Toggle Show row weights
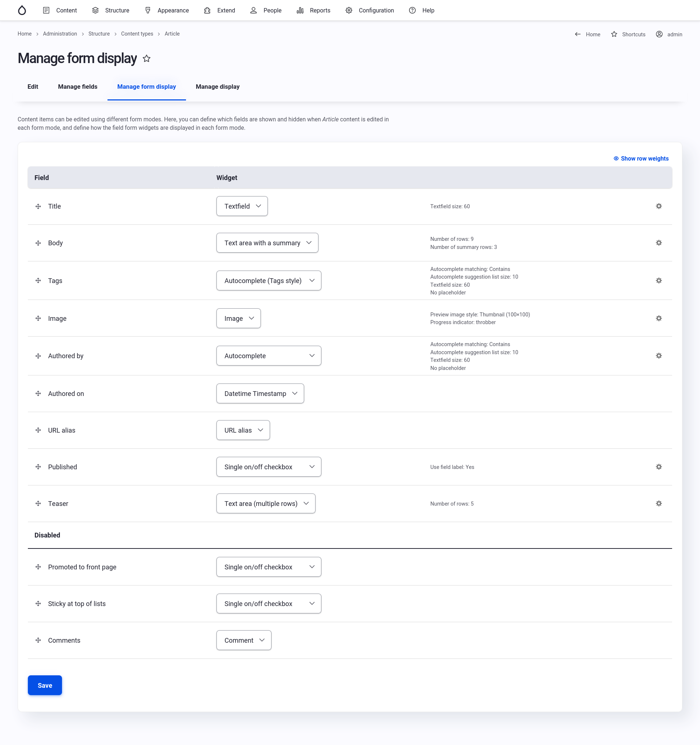The height and width of the screenshot is (745, 700). (x=641, y=158)
